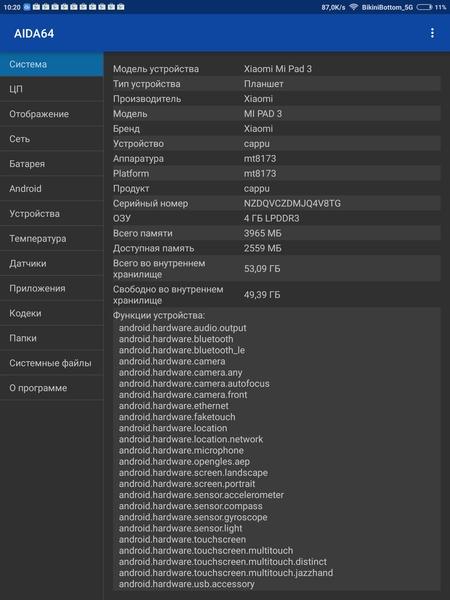450x600 pixels.
Task: Select the Система tab
Action: (x=52, y=64)
